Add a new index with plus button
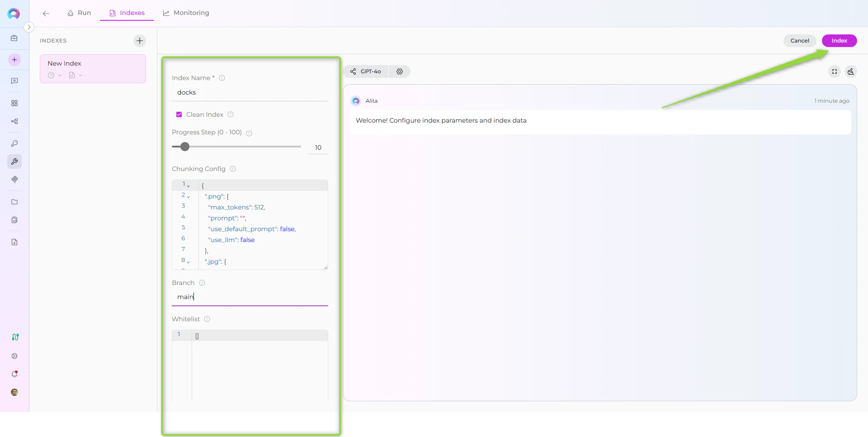 pos(140,41)
